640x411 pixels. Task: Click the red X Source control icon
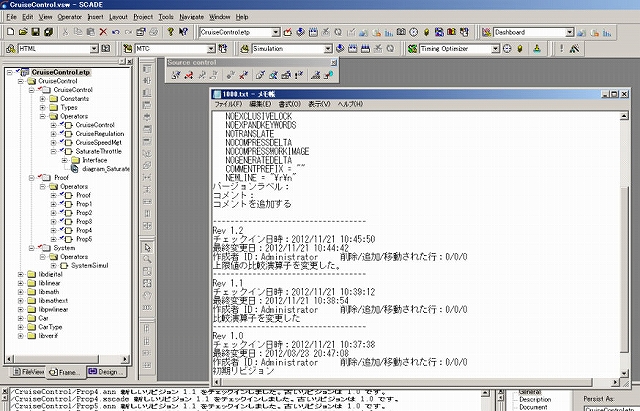[243, 75]
